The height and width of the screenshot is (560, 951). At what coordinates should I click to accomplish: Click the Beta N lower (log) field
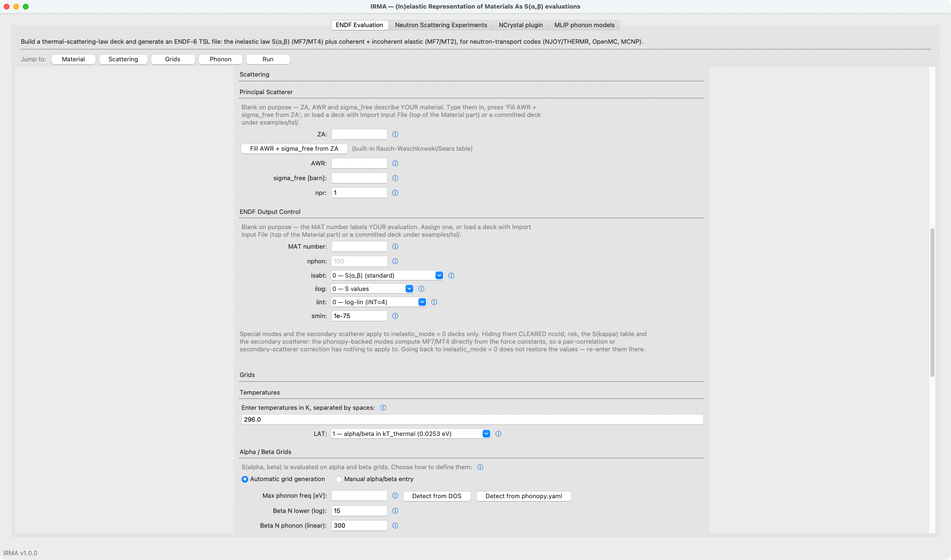click(x=359, y=511)
